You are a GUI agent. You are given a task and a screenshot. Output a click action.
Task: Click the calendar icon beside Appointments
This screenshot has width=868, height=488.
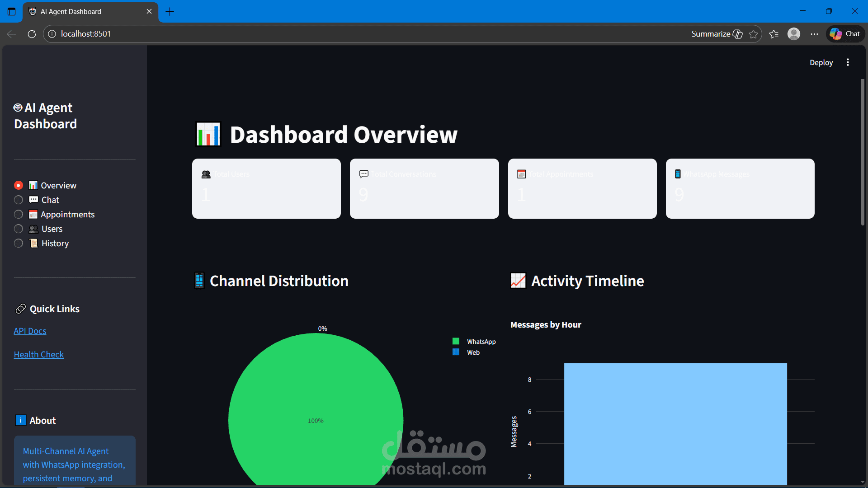click(x=33, y=214)
